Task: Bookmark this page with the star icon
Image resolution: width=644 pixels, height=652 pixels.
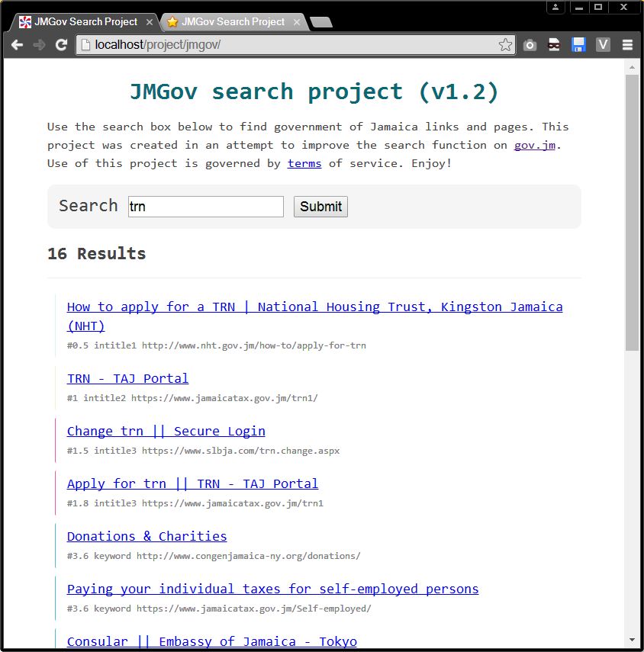Action: coord(505,44)
